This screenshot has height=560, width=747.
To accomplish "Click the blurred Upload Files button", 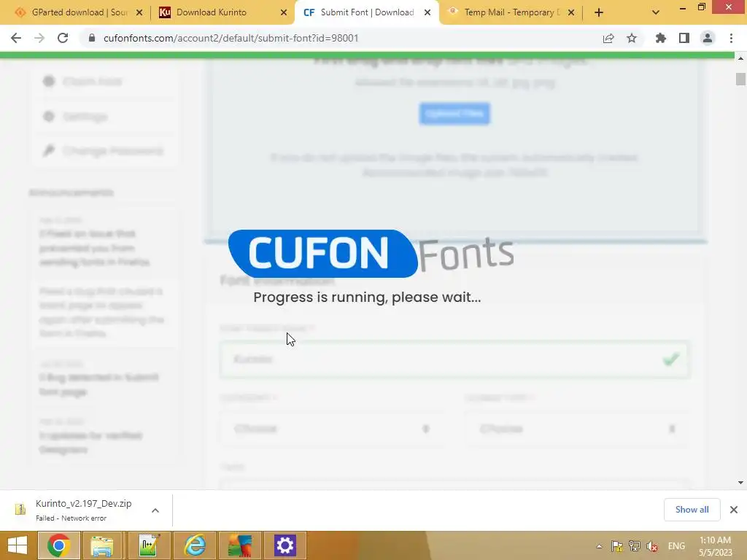I will click(x=454, y=113).
